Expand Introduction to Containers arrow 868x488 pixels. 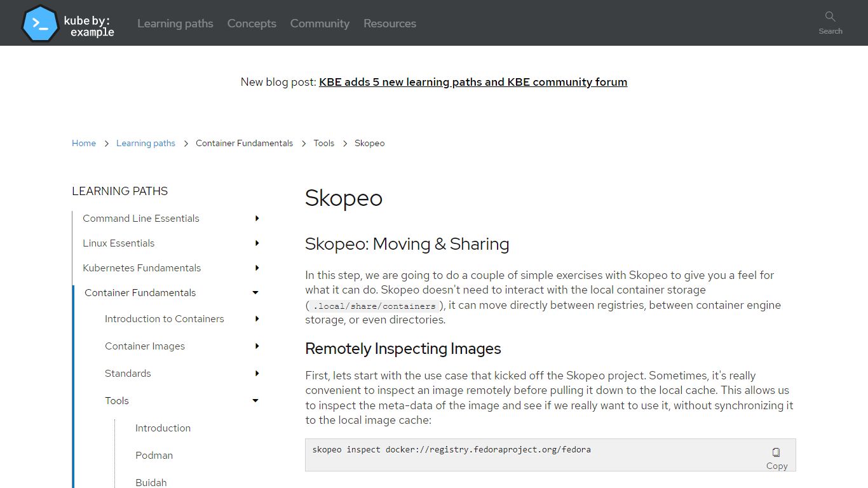(x=257, y=319)
